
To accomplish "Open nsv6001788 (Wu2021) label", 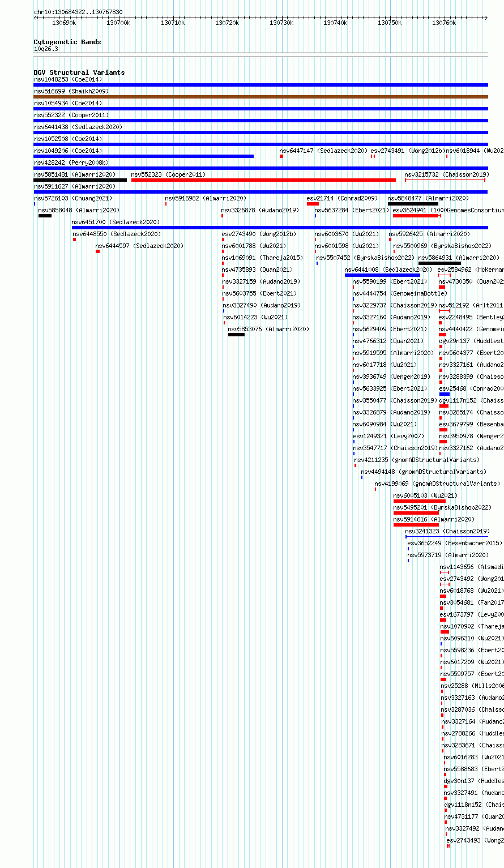I will [254, 246].
